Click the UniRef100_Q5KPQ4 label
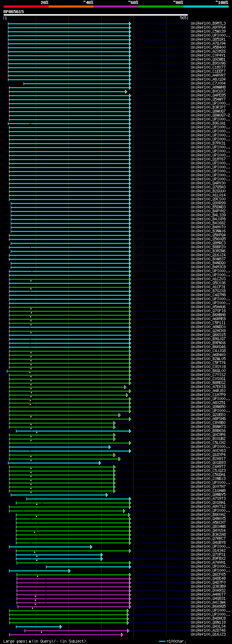 208,235
